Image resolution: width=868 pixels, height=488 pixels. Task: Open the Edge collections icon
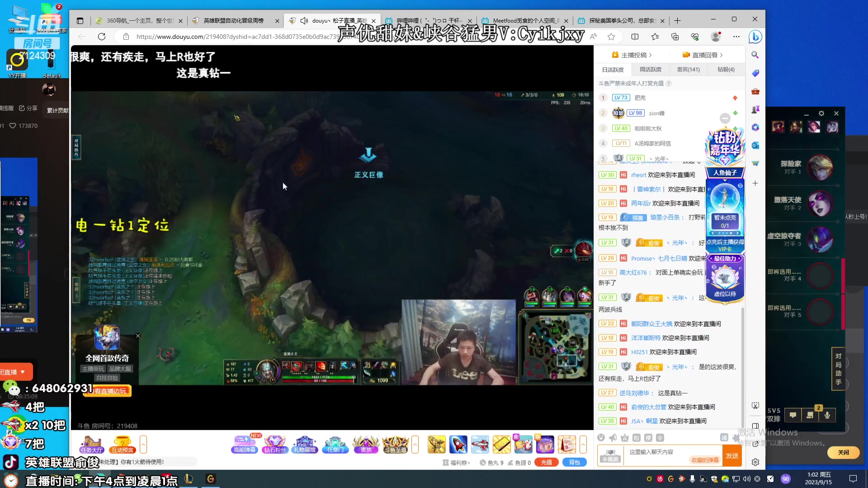point(675,37)
